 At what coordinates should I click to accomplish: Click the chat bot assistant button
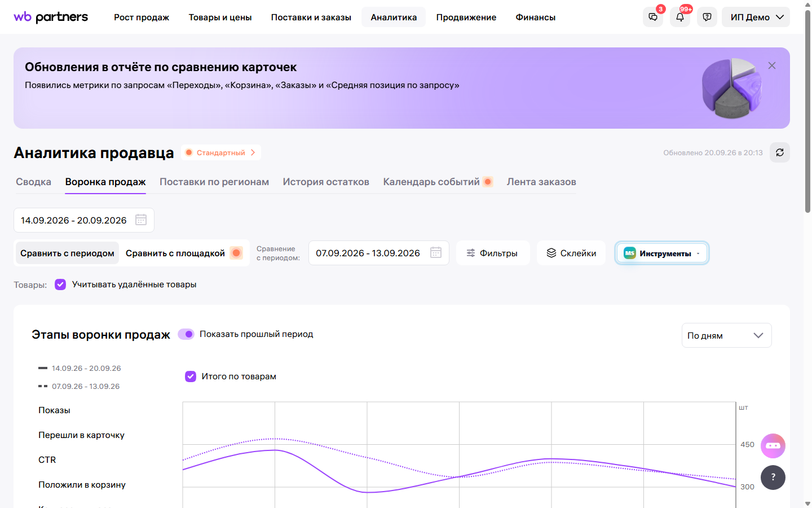(773, 446)
